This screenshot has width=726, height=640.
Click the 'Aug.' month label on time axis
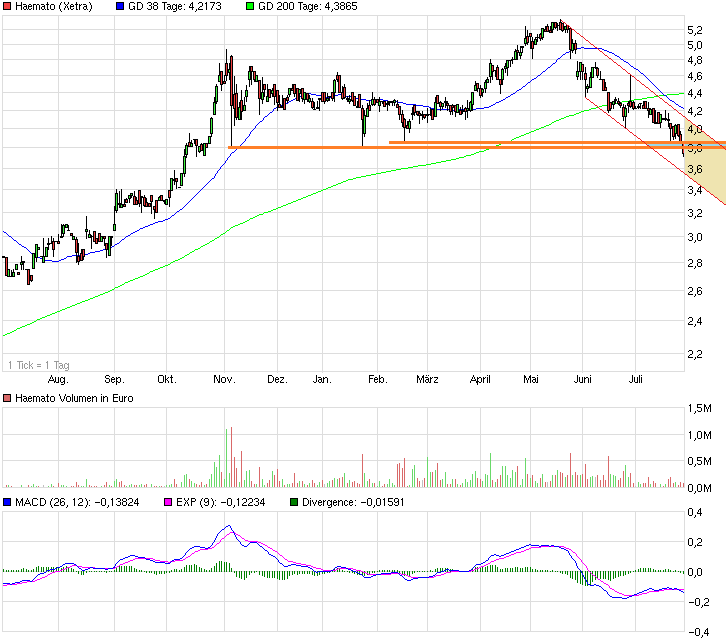tap(58, 380)
